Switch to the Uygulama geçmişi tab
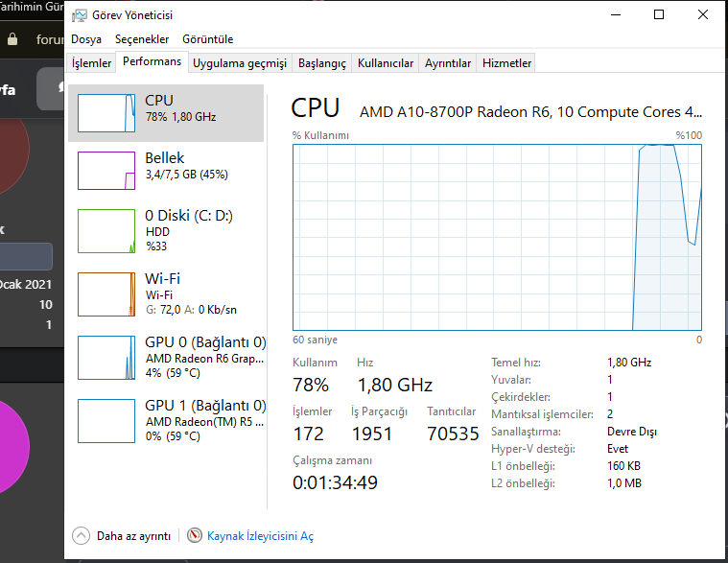728x563 pixels. [x=240, y=63]
